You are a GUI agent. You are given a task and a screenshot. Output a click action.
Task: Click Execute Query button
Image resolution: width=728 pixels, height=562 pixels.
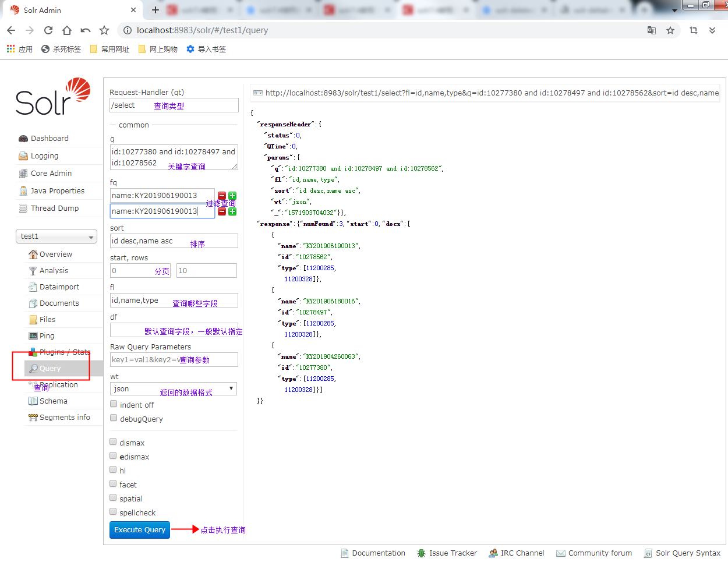pyautogui.click(x=140, y=530)
